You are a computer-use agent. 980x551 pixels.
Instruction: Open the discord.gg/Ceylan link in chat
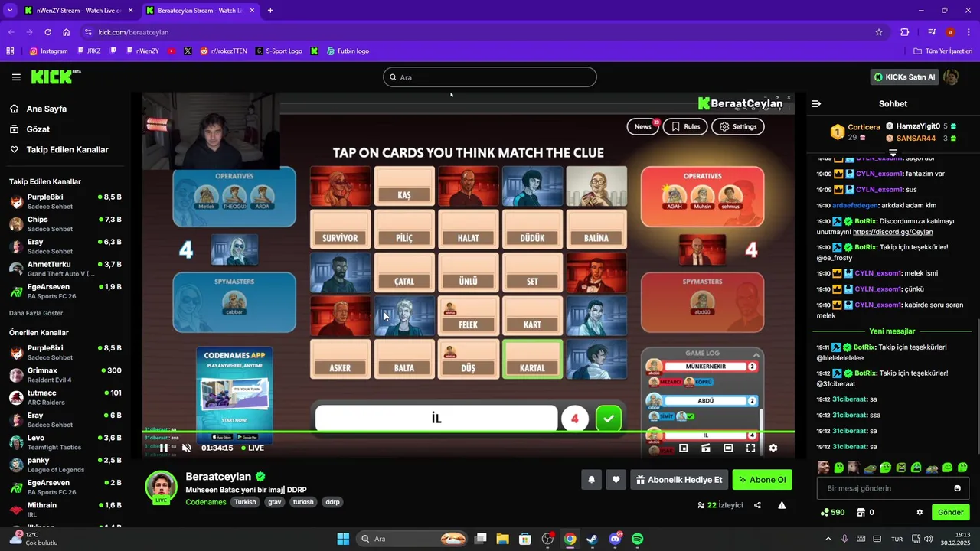click(893, 232)
